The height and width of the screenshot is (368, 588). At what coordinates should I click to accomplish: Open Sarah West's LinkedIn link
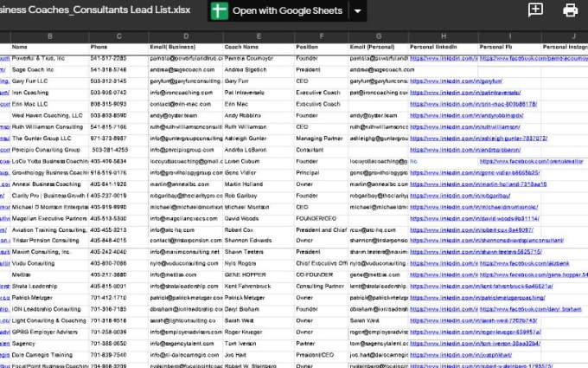(x=474, y=320)
